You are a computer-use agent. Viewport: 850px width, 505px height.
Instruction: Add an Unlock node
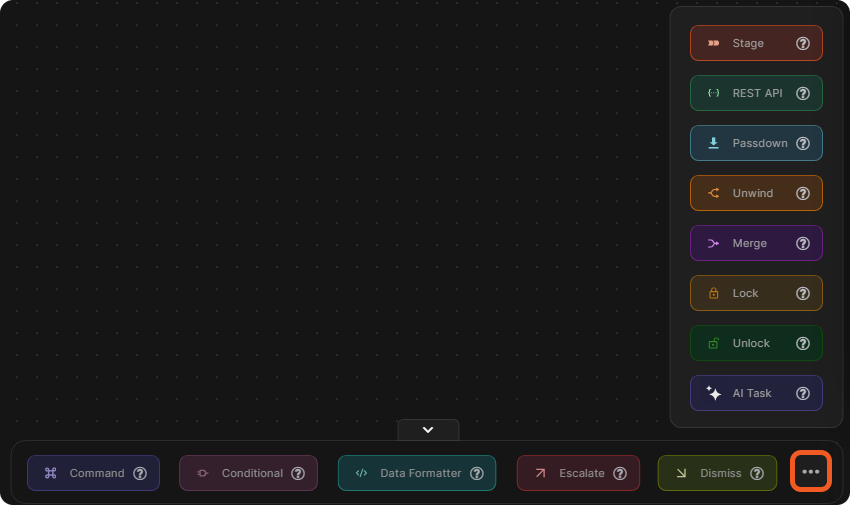(x=756, y=343)
